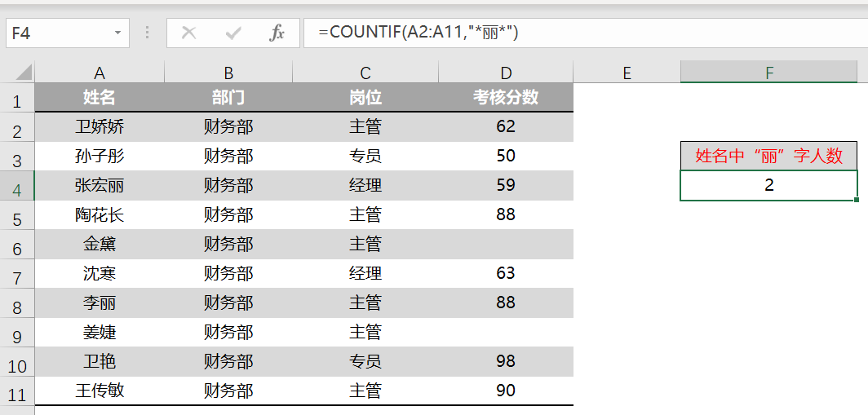Select name cell 孙子彤
868x415 pixels.
coord(100,156)
